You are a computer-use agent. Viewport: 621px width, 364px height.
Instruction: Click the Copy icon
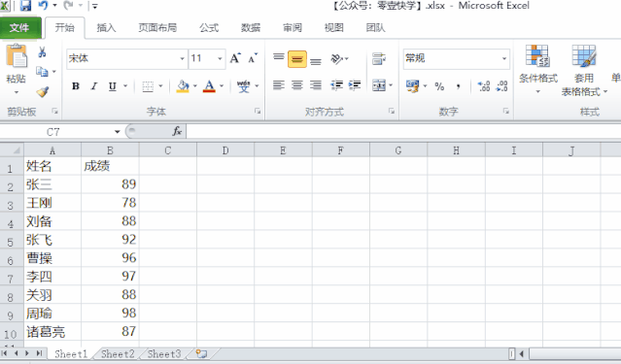[x=42, y=72]
